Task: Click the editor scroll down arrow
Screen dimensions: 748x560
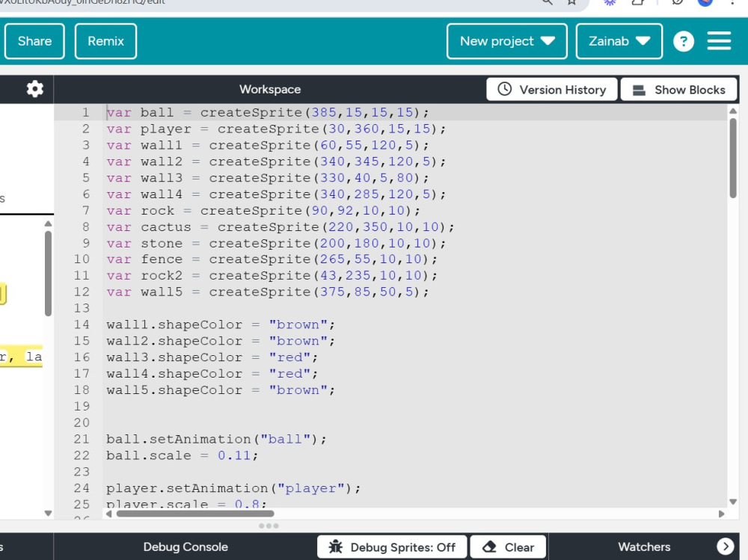Action: [x=733, y=502]
